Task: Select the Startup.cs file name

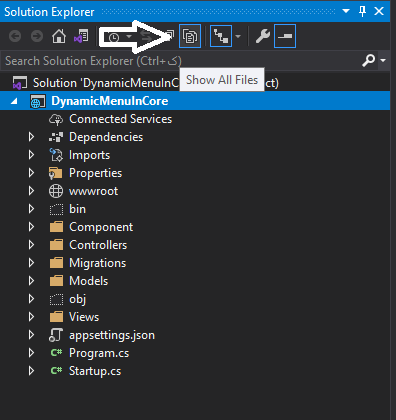Action: click(95, 371)
